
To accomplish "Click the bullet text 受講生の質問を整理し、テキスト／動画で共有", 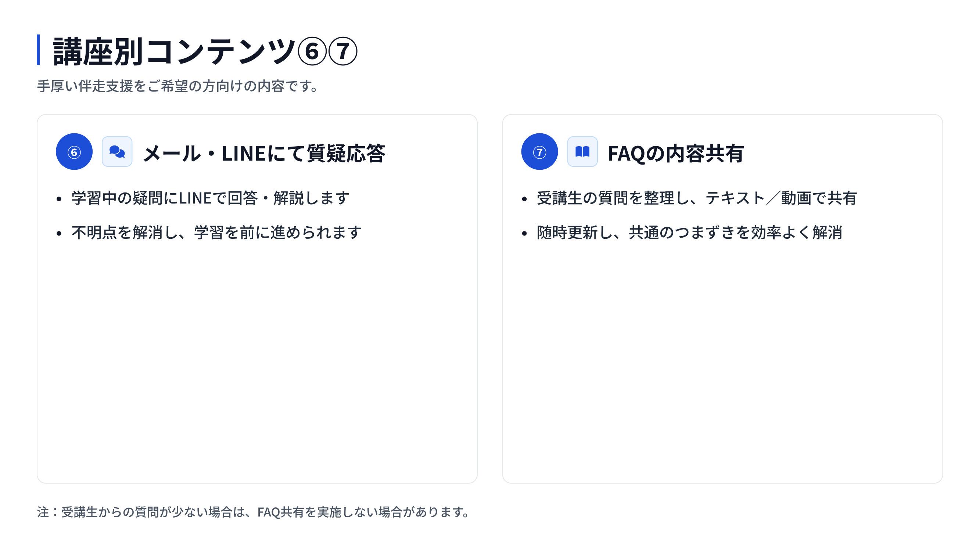I will point(696,198).
